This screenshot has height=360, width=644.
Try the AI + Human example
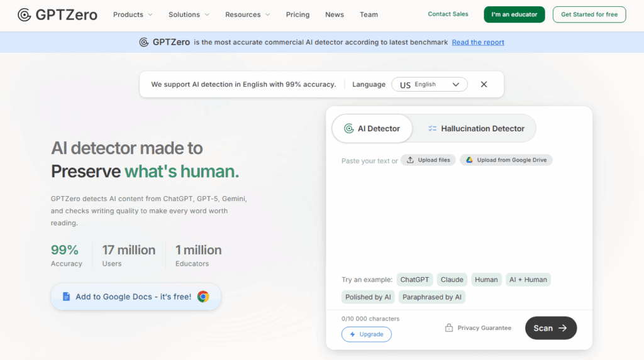tap(528, 280)
